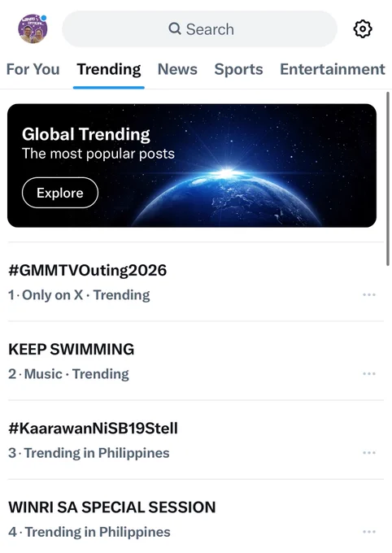The image size is (392, 553).
Task: Click the Global Trending earth banner
Action: coord(192,165)
